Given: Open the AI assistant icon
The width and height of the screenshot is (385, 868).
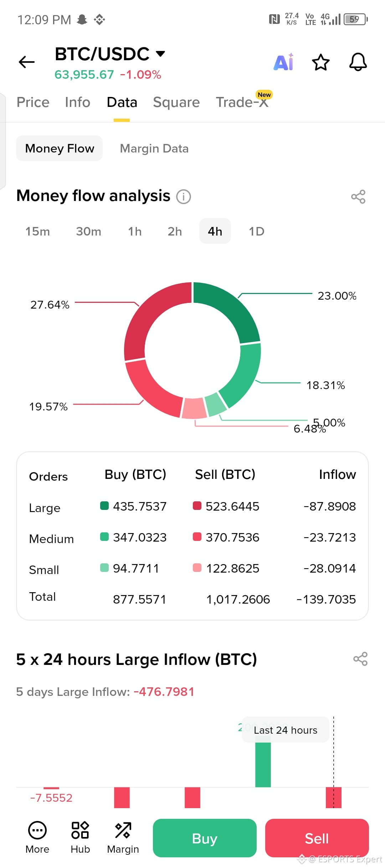Looking at the screenshot, I should pos(284,62).
